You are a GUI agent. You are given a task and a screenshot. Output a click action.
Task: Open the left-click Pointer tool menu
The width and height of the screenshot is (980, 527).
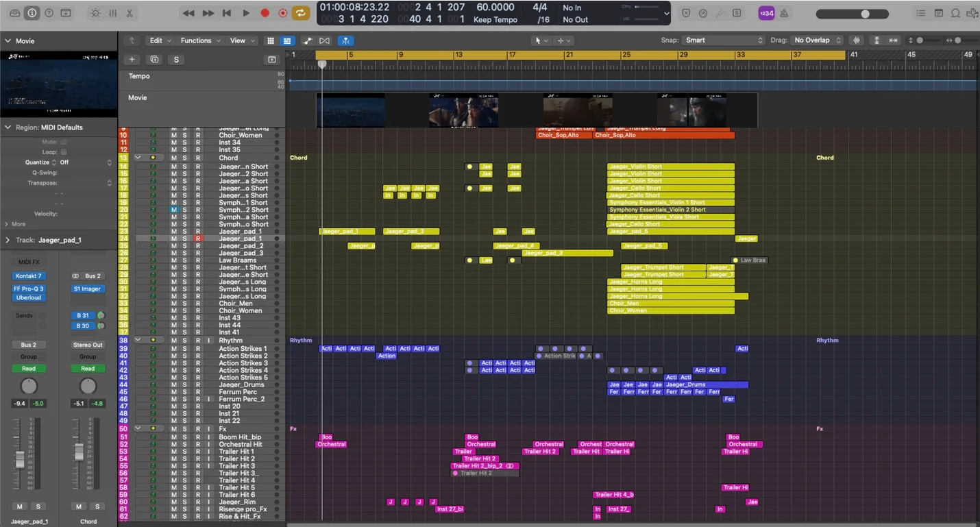(541, 40)
